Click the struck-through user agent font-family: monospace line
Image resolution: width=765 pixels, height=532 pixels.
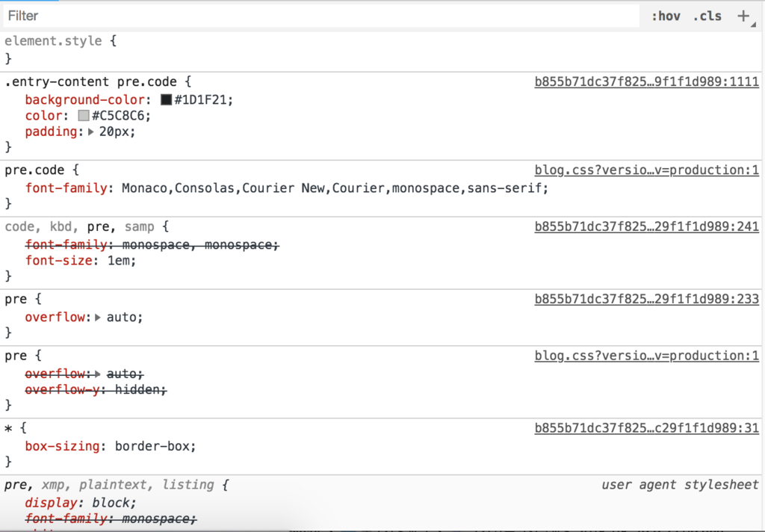point(111,519)
